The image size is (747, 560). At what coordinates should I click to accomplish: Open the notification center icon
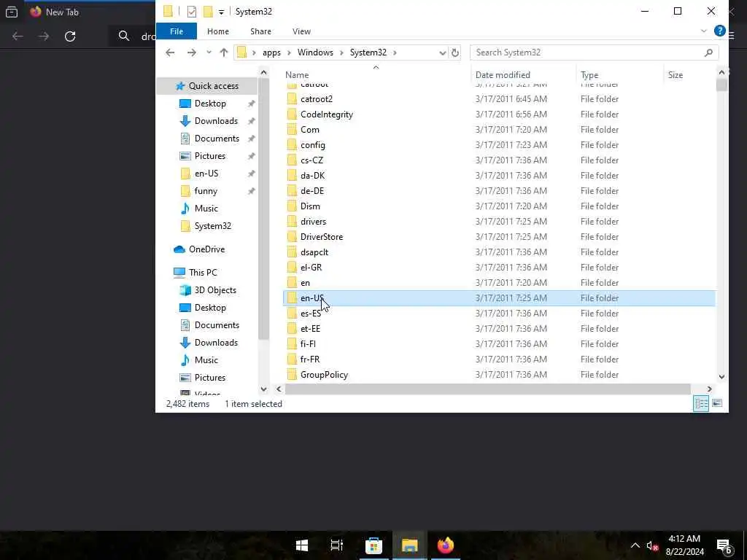(724, 546)
